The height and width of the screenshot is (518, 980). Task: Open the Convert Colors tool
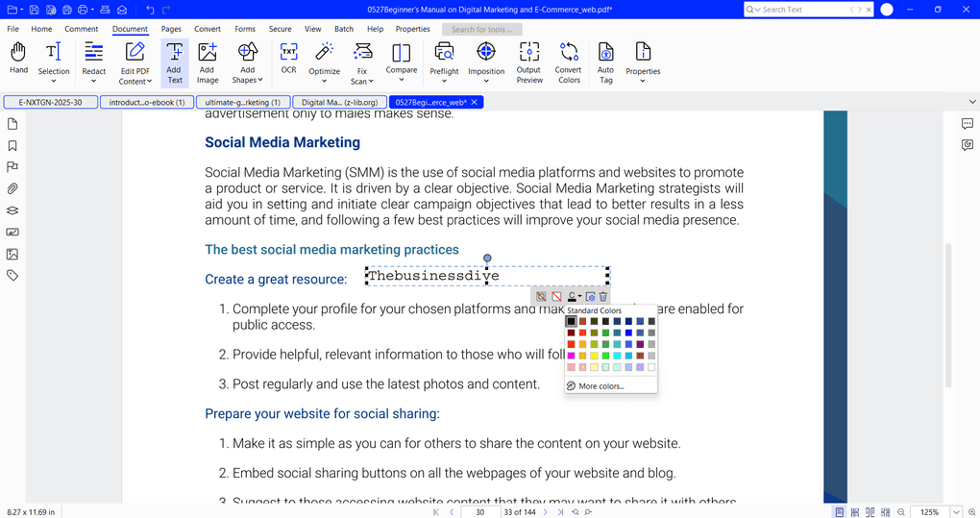[569, 63]
